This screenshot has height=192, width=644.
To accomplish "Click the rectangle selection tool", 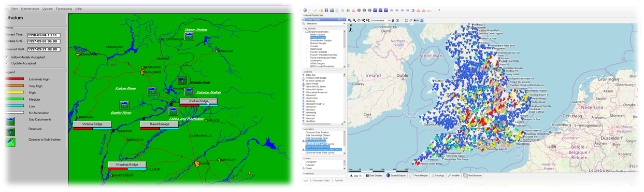I will [x=406, y=20].
